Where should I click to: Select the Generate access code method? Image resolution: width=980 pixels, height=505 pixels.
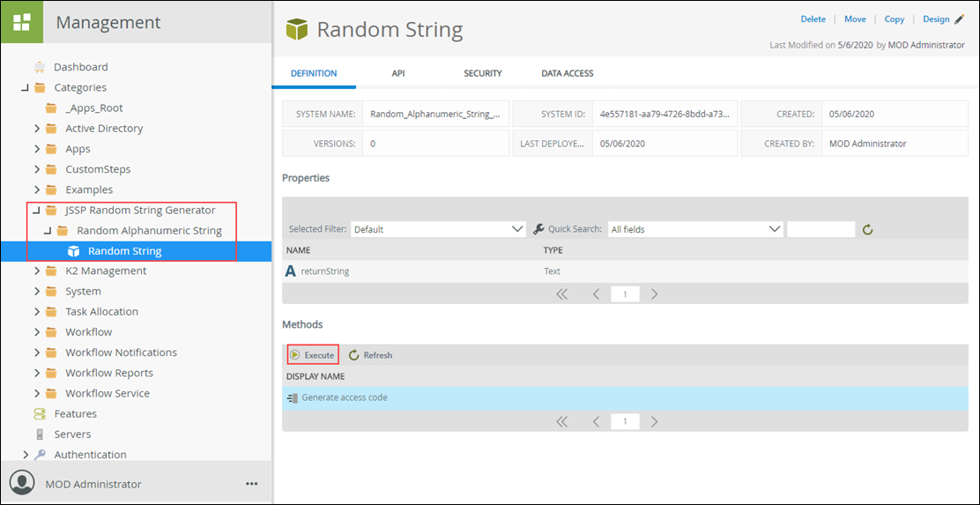coord(345,397)
